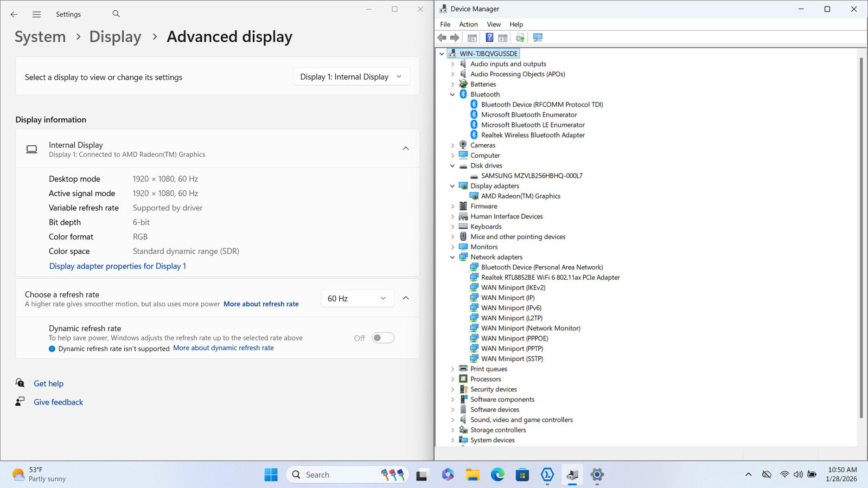Open the Settings navigation hamburger menu
Image resolution: width=868 pixels, height=488 pixels.
coord(36,15)
